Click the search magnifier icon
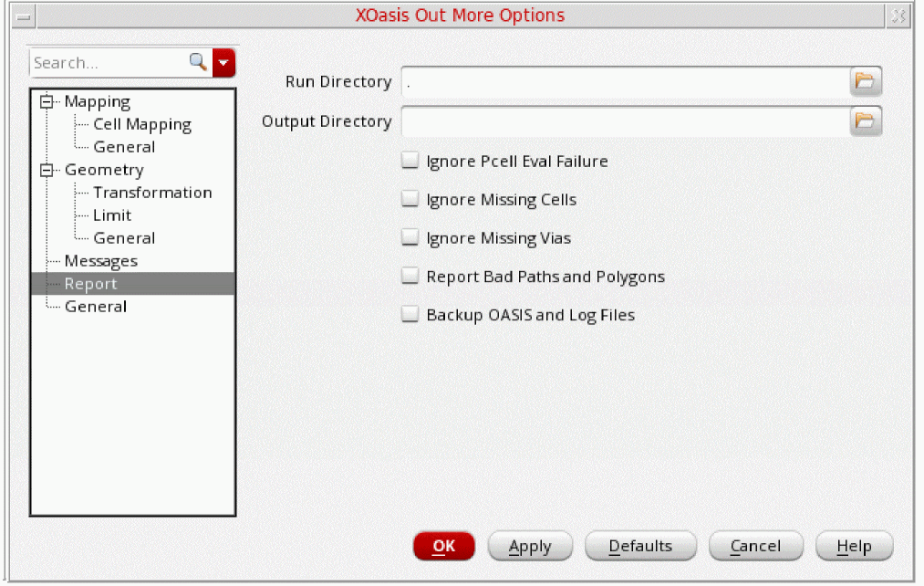 pos(198,62)
